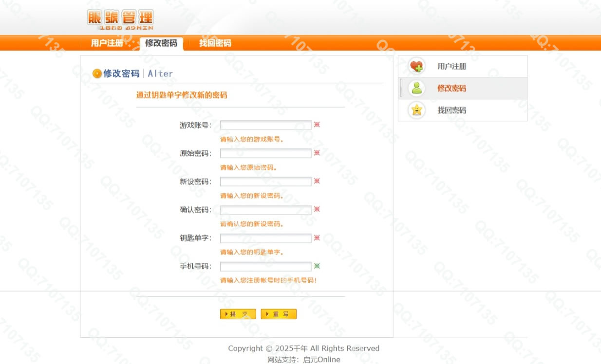Click into the 原始密码 input box
This screenshot has width=601, height=364.
coord(265,153)
